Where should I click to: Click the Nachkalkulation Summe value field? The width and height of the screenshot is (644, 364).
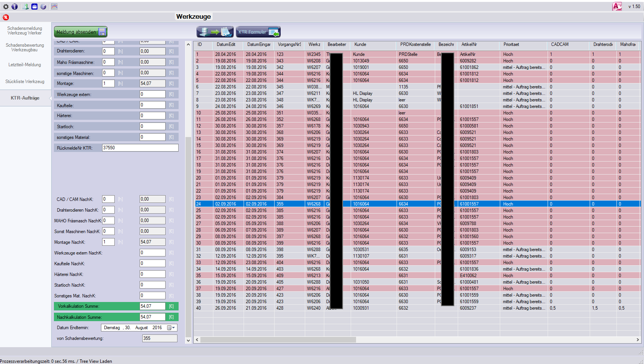153,317
